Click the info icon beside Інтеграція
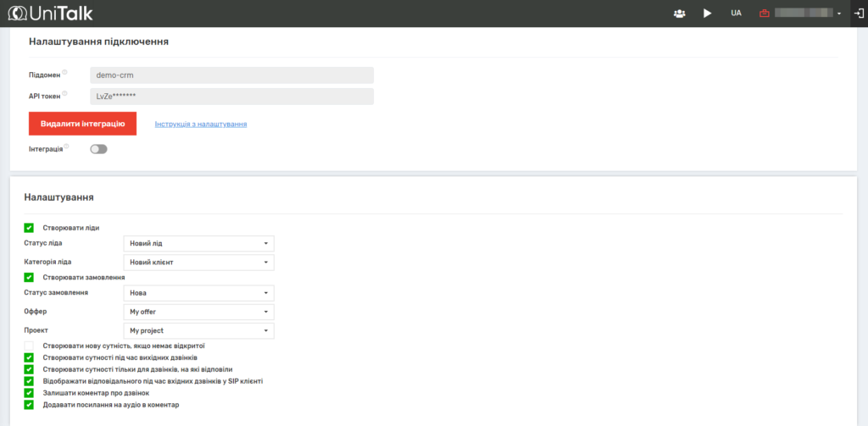Image resolution: width=868 pixels, height=426 pixels. [67, 147]
